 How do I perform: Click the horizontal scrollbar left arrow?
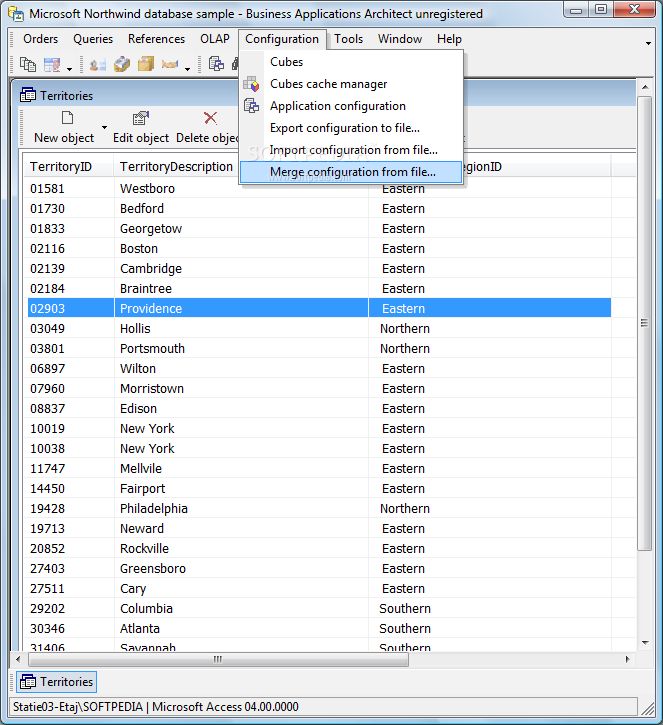pyautogui.click(x=18, y=659)
